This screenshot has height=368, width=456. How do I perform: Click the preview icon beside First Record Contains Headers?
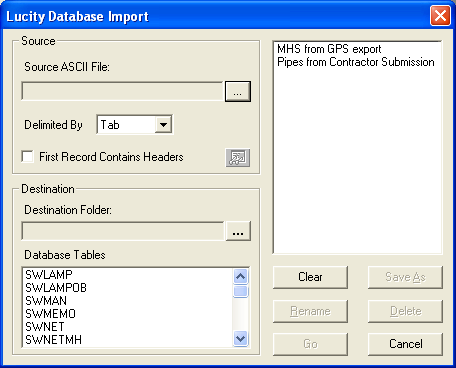238,158
